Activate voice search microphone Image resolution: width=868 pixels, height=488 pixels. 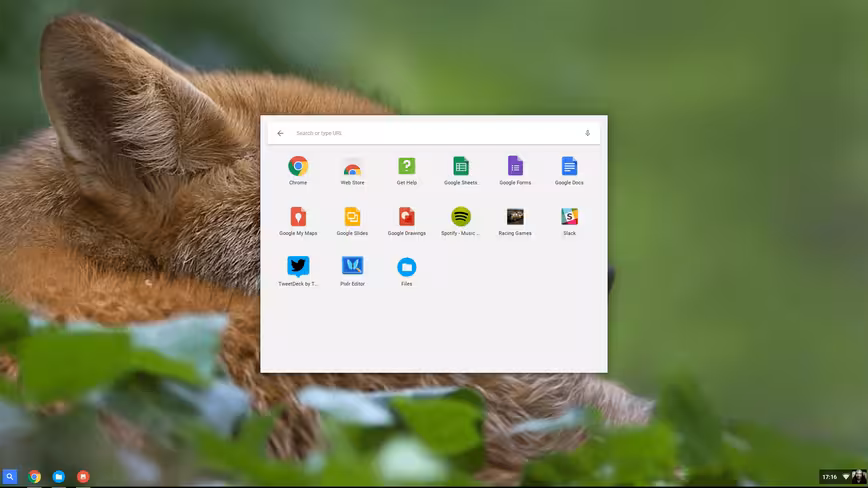tap(587, 133)
